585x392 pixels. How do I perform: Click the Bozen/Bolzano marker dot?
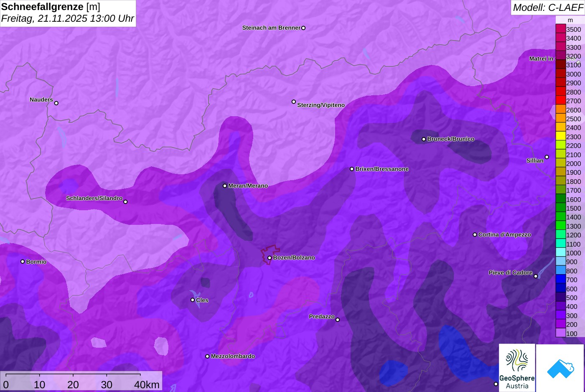270,258
